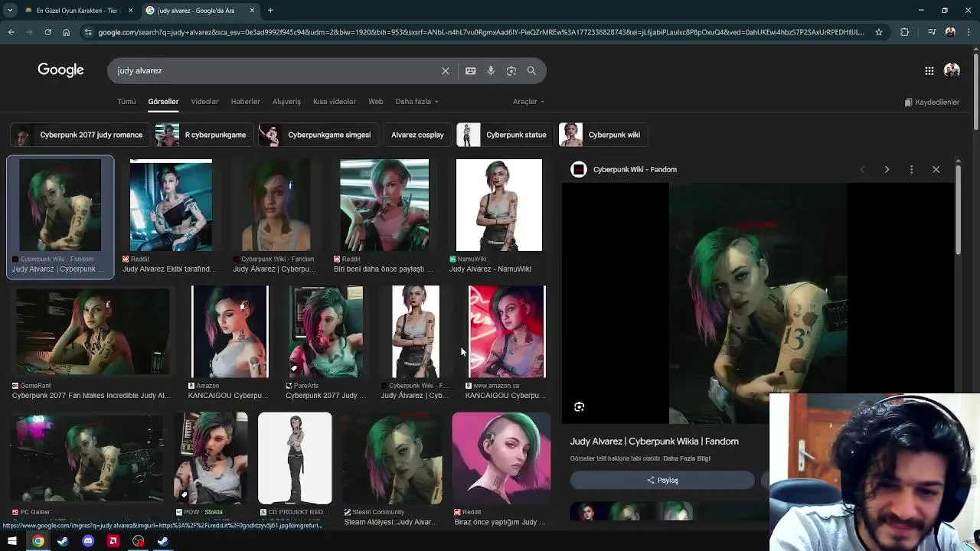The width and height of the screenshot is (980, 551).
Task: Switch to Tümü results tab
Action: coord(126,101)
